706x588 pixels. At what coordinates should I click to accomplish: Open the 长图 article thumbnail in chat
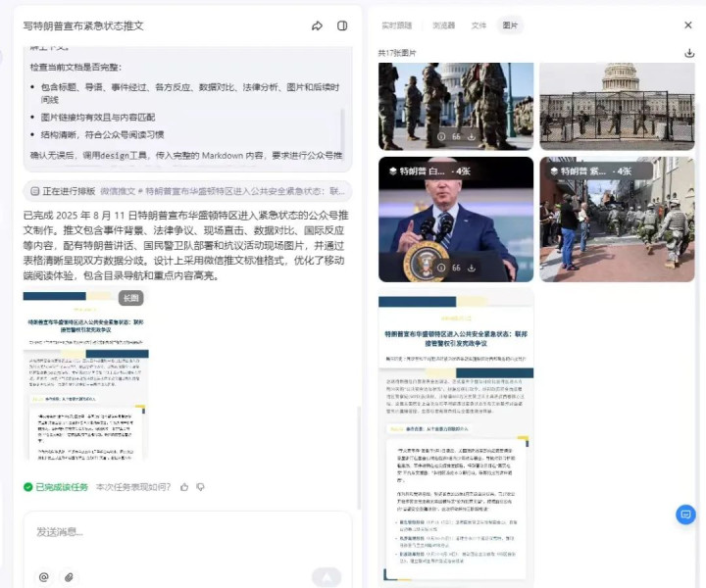pos(85,375)
